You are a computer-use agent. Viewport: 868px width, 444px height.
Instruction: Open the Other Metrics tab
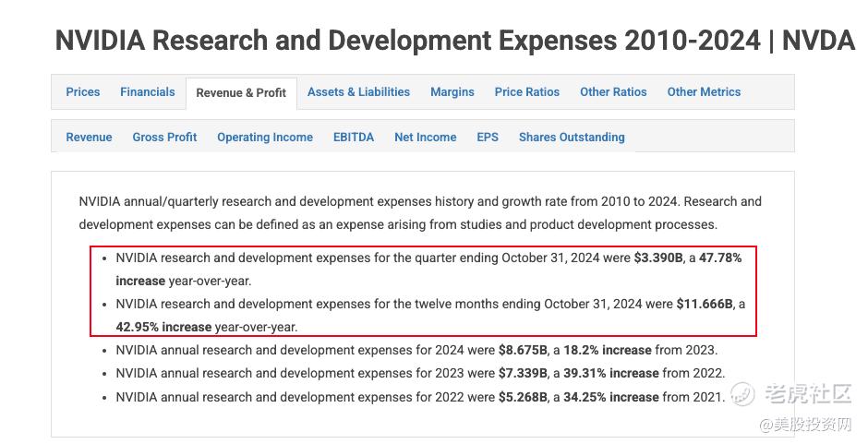(704, 92)
